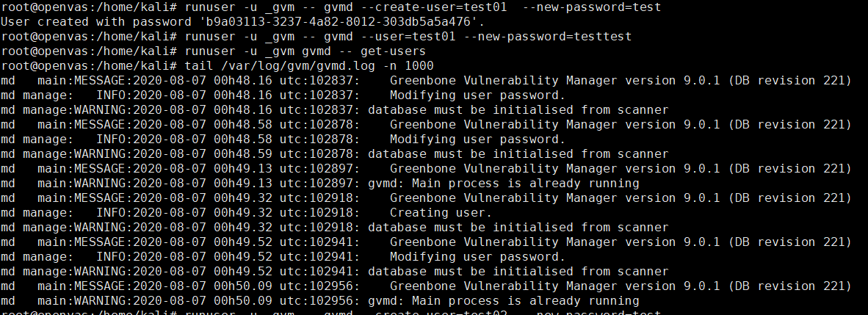Click 'Modifying user password.' message at 00h49.52
Screen dimensions: 868x315
pos(477,257)
